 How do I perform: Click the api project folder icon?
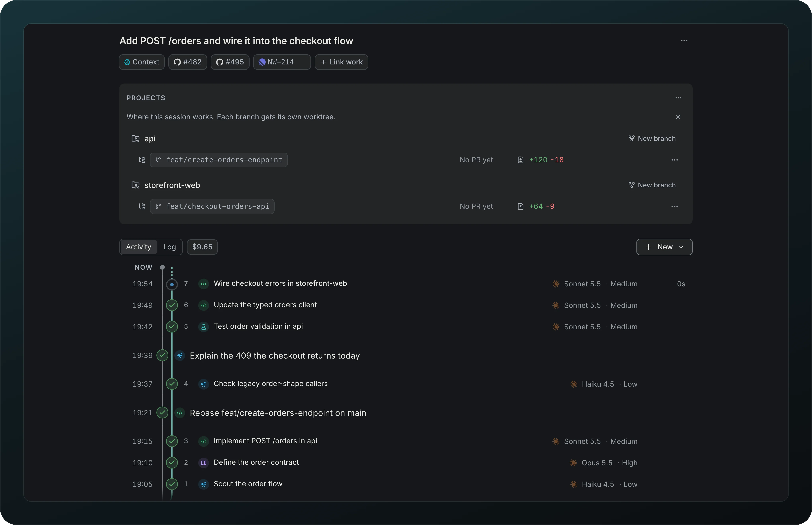coord(136,138)
